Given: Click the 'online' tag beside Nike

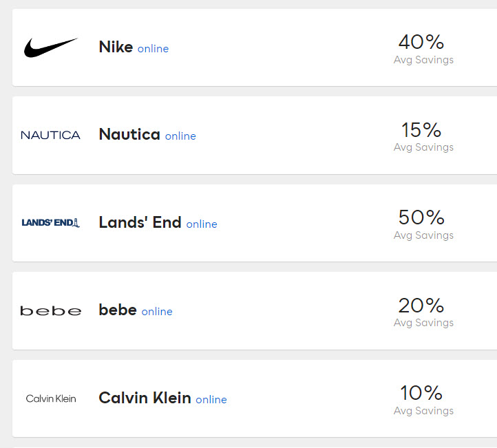Looking at the screenshot, I should 153,49.
